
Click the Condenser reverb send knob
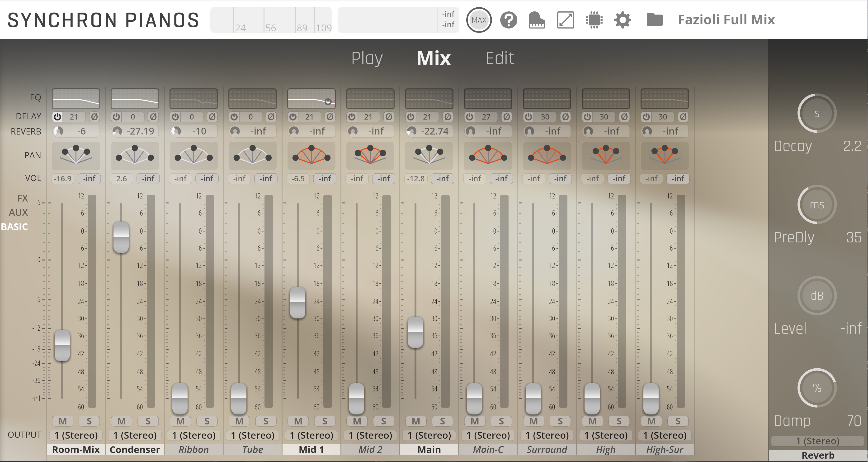tap(117, 131)
